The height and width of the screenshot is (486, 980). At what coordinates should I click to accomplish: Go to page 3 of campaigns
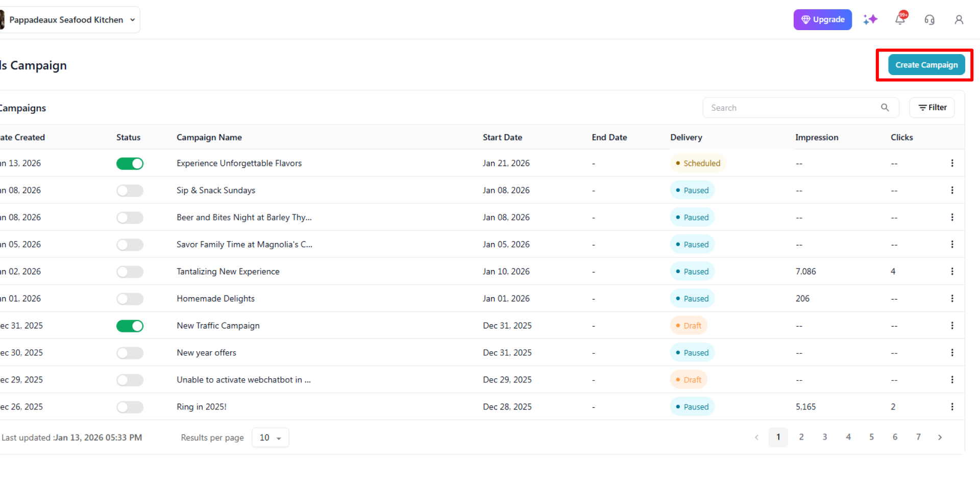824,437
